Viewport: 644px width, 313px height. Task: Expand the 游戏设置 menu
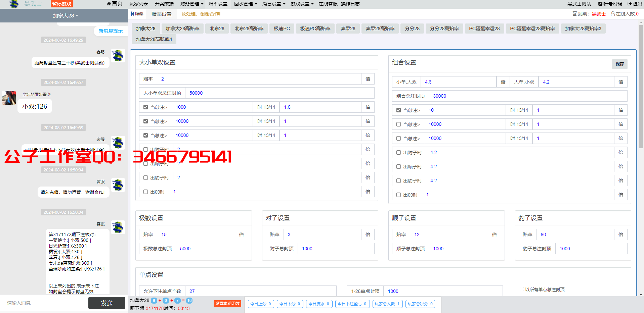tap(302, 4)
